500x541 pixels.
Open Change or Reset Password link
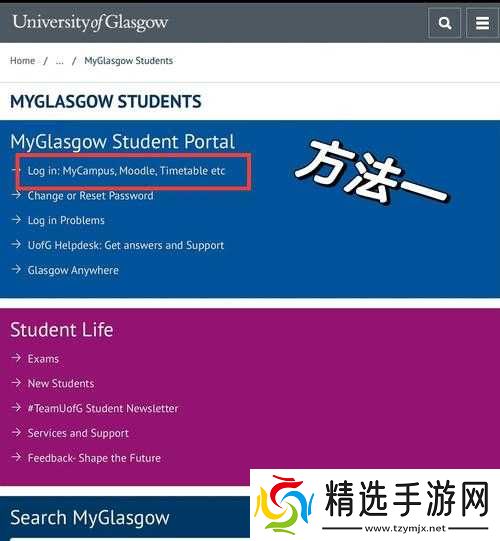click(x=90, y=196)
